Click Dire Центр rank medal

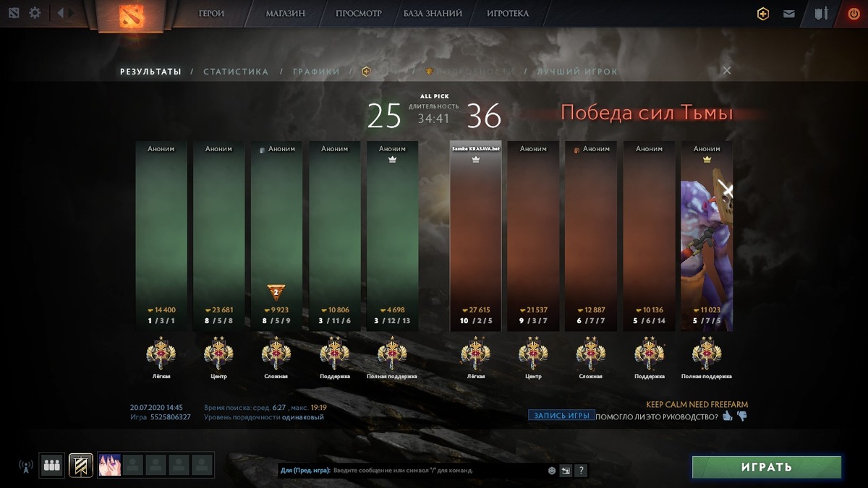(533, 354)
